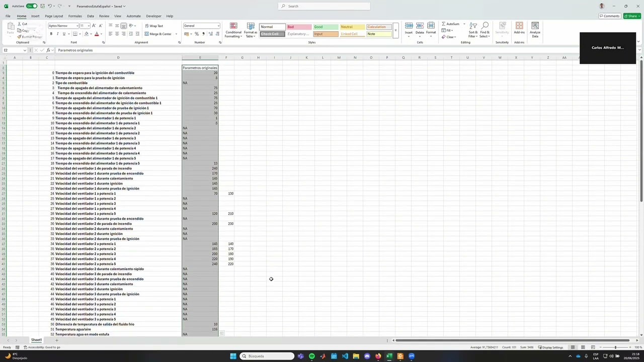Switch to Page Layout tab

point(54,16)
